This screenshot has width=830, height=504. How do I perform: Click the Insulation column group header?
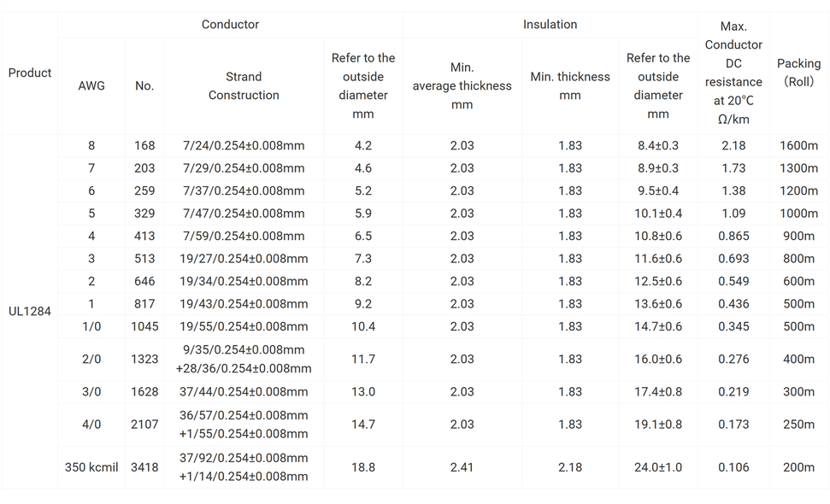(x=550, y=25)
